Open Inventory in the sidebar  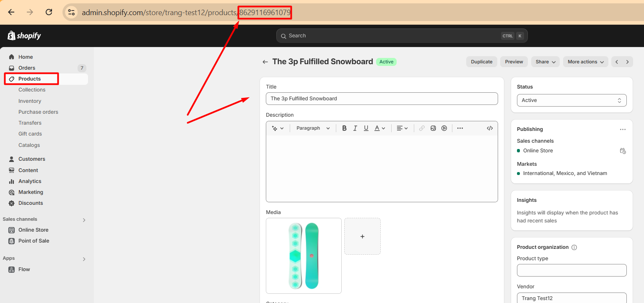point(30,101)
